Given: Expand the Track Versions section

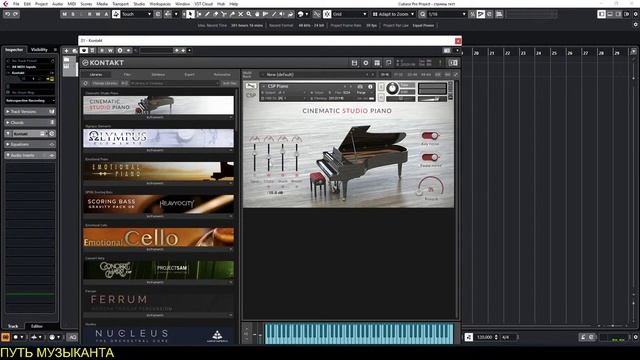Looking at the screenshot, I should tap(30, 111).
